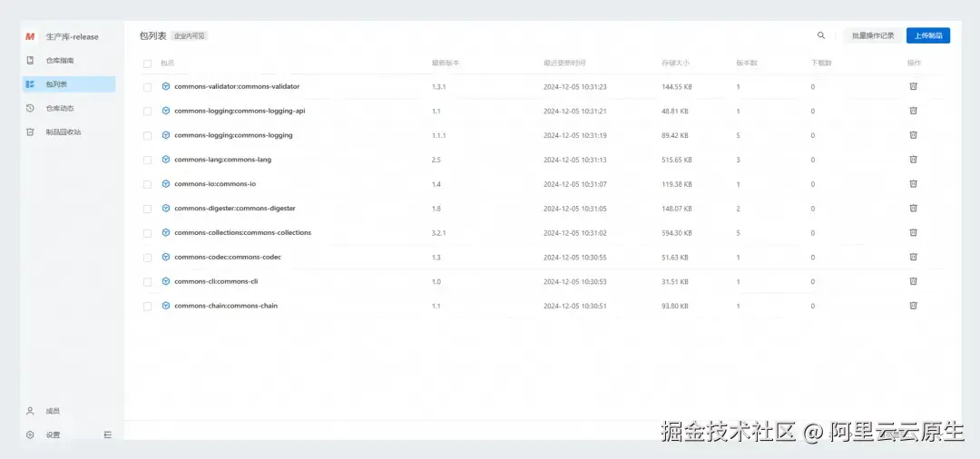The width and height of the screenshot is (980, 459).
Task: Tick the select-all checkbox in header
Action: (148, 63)
